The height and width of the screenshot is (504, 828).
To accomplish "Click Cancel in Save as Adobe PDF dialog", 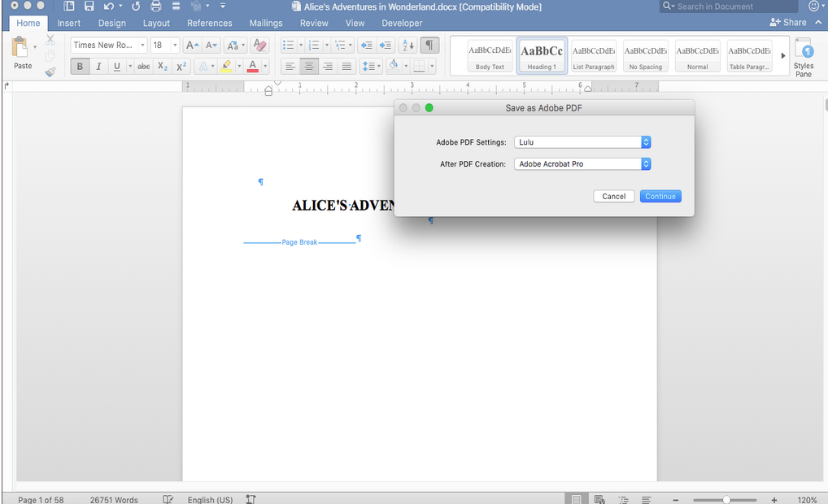I will (613, 197).
